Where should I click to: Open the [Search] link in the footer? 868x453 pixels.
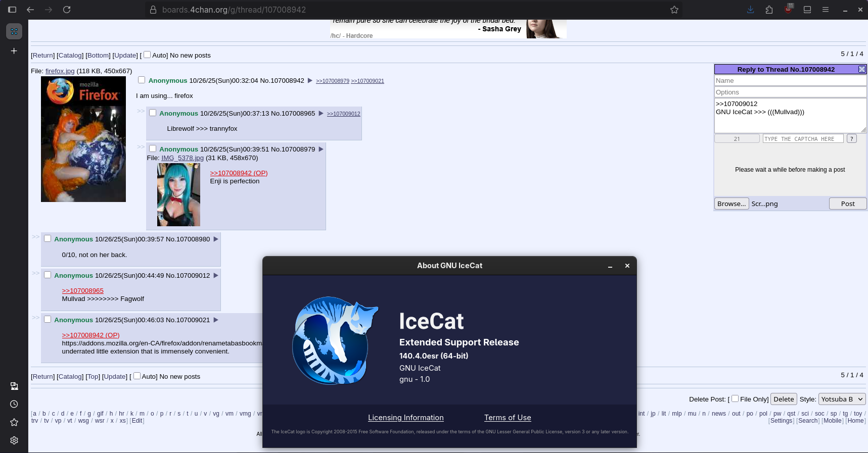tap(808, 421)
